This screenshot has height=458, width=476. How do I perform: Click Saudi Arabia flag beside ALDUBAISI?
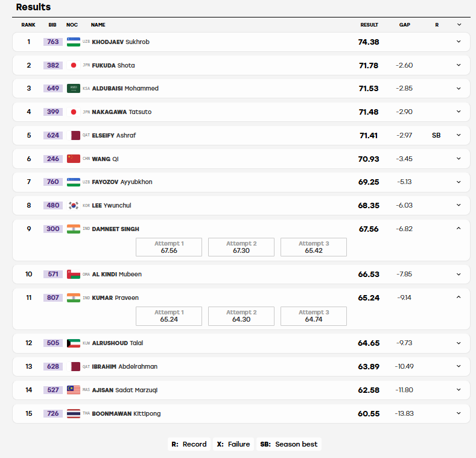coord(74,88)
